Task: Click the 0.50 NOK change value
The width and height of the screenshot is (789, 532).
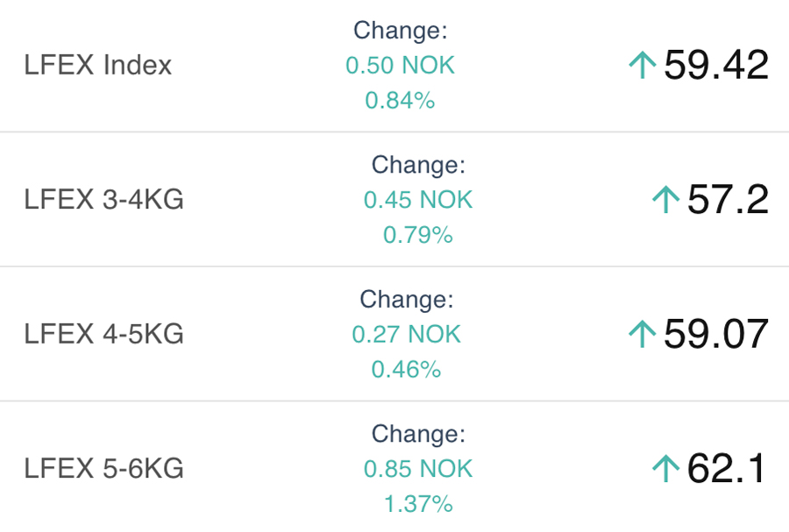Action: 401,66
